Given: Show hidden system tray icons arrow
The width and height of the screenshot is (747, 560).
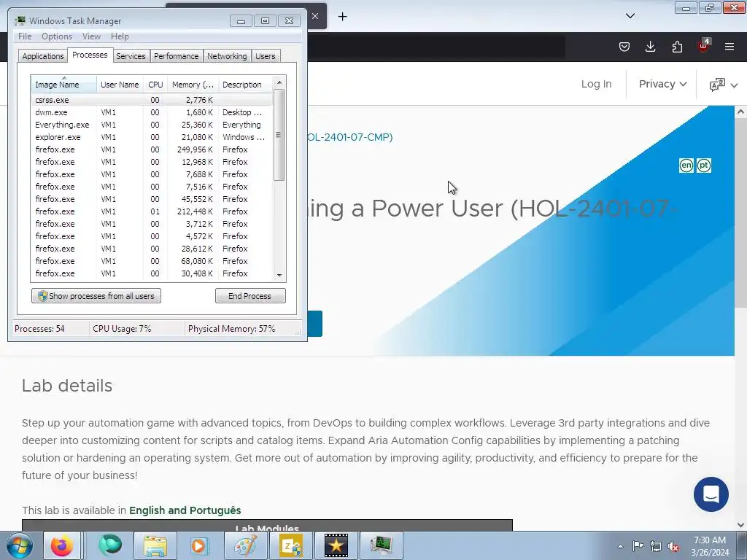Looking at the screenshot, I should tap(620, 546).
